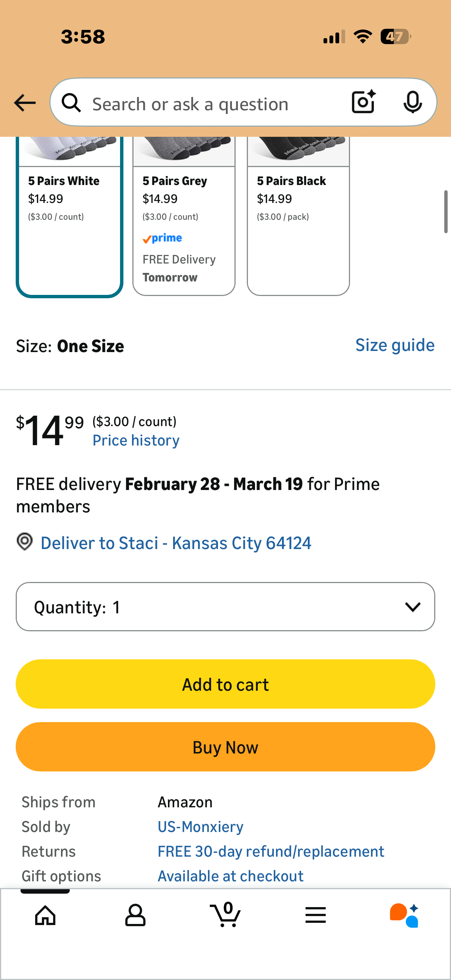This screenshot has height=980, width=451.
Task: Open the hamburger menu tab
Action: pyautogui.click(x=315, y=915)
